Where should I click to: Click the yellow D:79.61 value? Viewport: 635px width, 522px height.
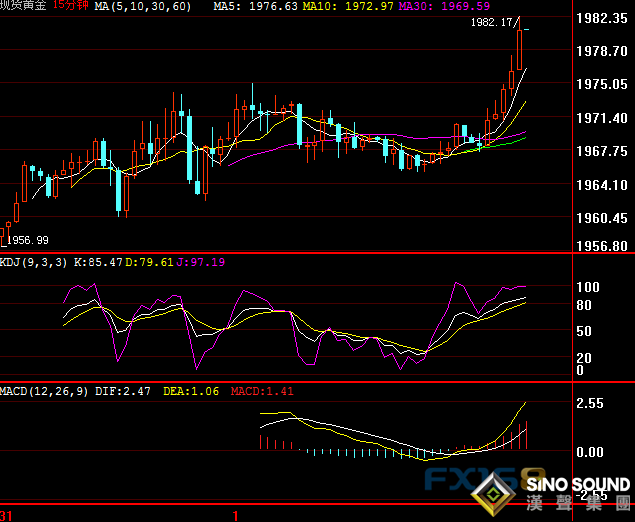pos(154,262)
